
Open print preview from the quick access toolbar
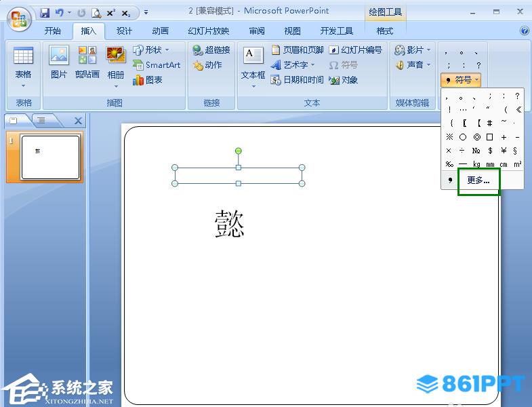[x=96, y=13]
